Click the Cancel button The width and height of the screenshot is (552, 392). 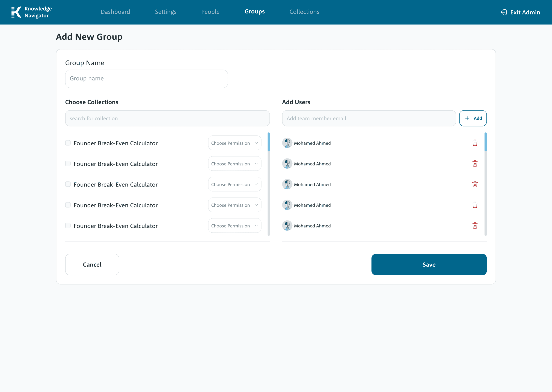click(x=92, y=264)
